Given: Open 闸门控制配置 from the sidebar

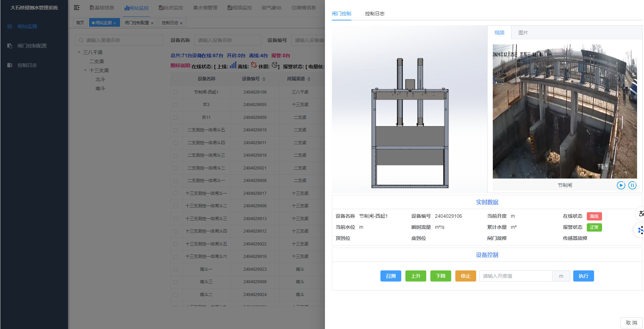Looking at the screenshot, I should [x=32, y=46].
